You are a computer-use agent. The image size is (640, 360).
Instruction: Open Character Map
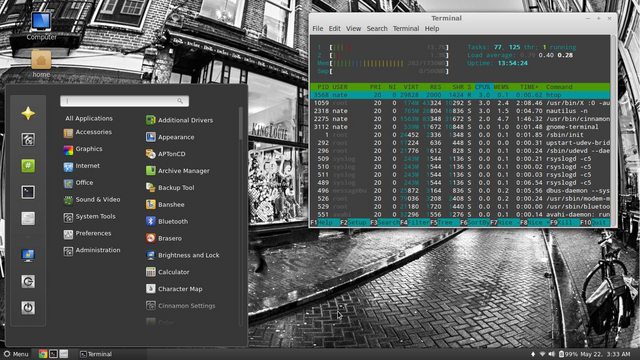(x=174, y=289)
